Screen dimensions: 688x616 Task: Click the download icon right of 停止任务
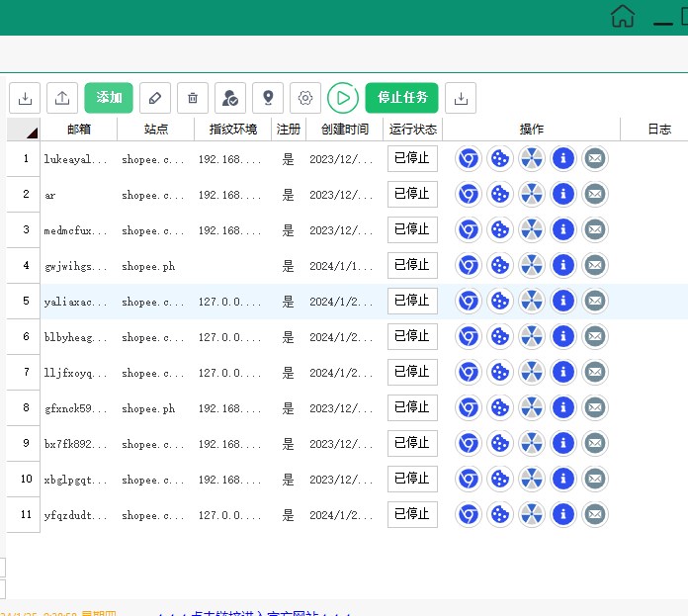click(461, 98)
